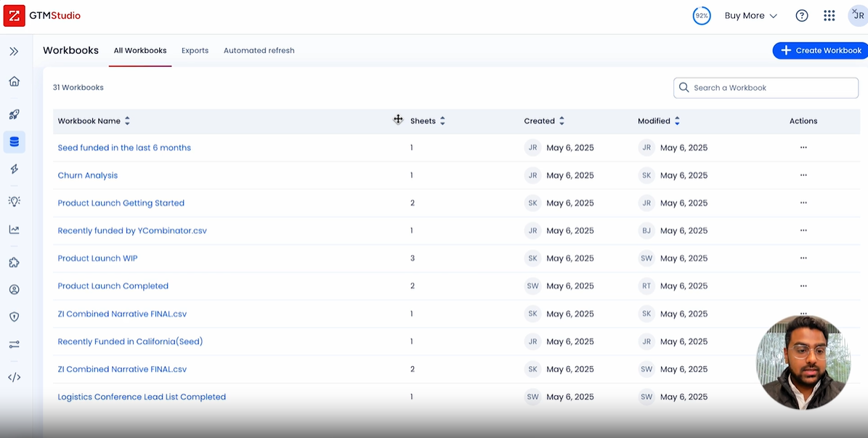This screenshot has width=868, height=438.
Task: Click the BJ modifier avatar on YCombinator row
Action: (646, 230)
